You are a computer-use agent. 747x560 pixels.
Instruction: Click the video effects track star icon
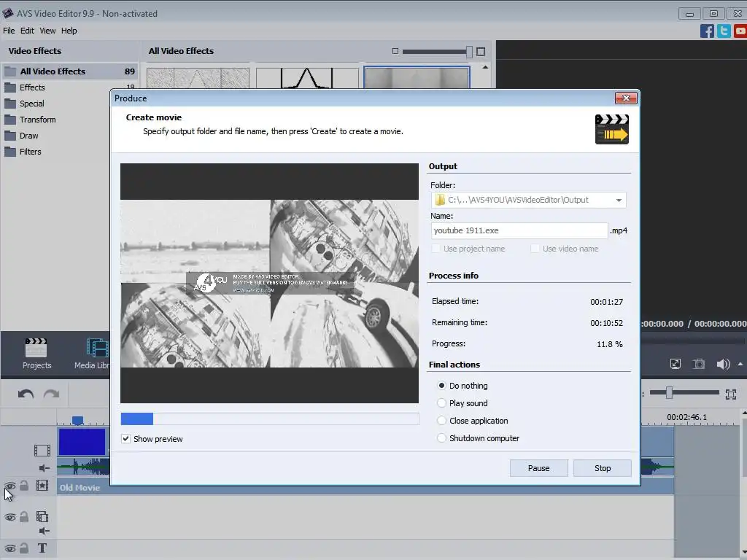(42, 485)
